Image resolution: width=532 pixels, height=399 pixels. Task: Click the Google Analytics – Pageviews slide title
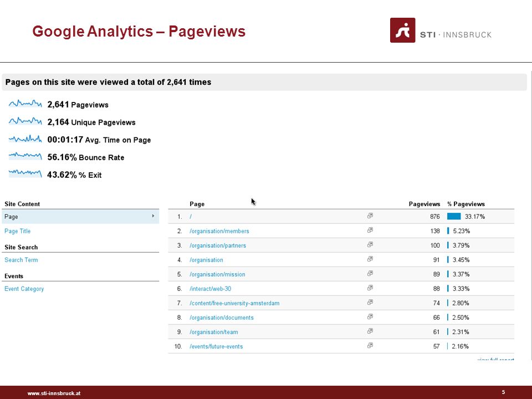click(139, 31)
